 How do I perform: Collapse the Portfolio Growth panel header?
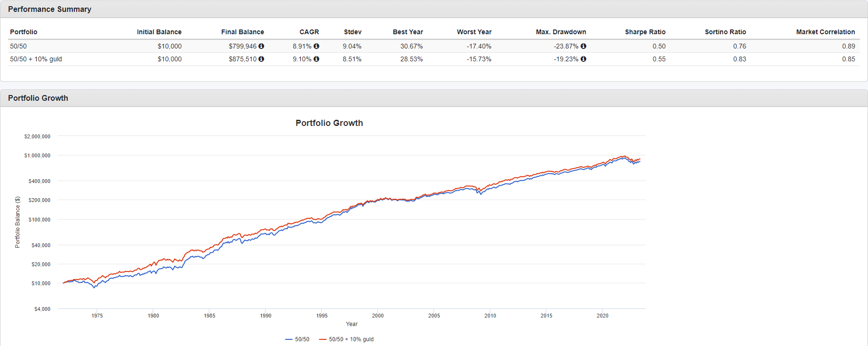(38, 98)
